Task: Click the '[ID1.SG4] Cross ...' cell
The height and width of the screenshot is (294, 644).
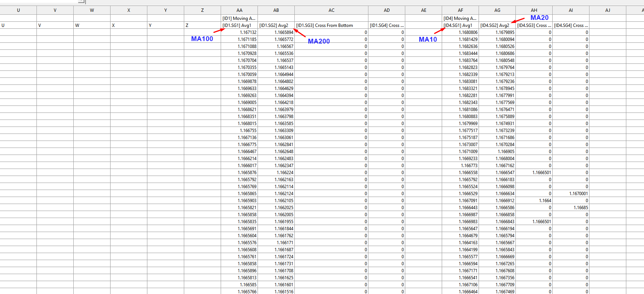Action: coord(387,25)
